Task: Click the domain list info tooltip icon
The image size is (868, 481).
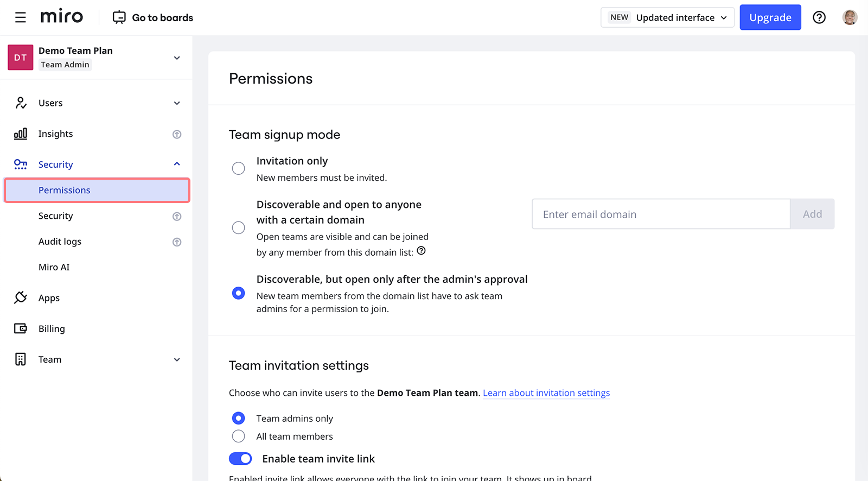Action: (x=421, y=251)
